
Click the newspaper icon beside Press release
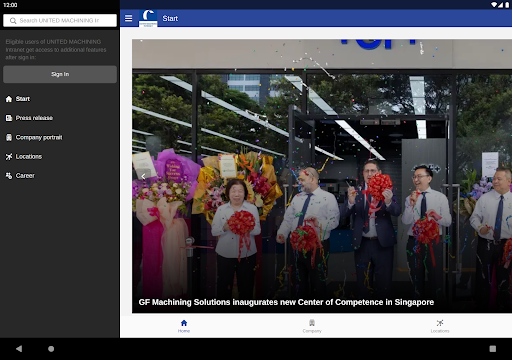9,118
